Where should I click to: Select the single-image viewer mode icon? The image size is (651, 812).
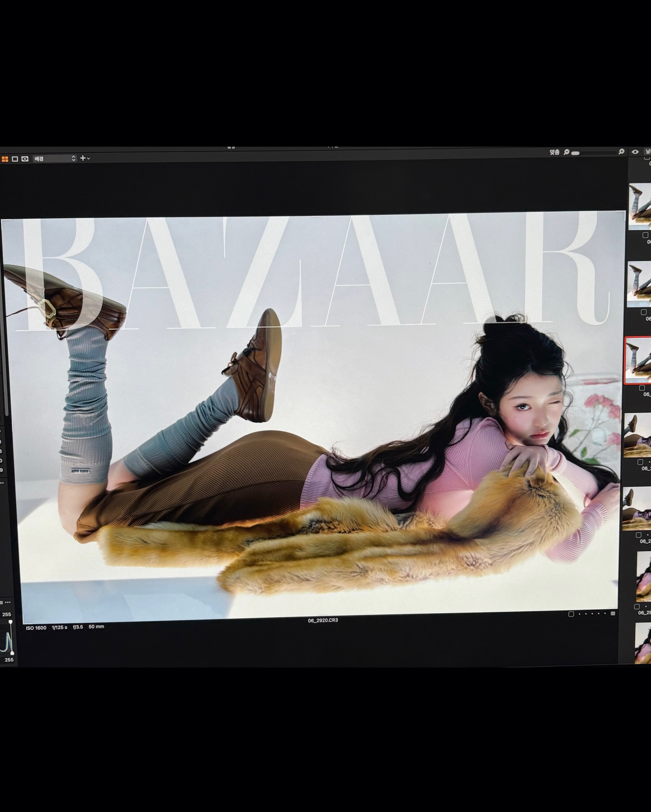[x=15, y=159]
